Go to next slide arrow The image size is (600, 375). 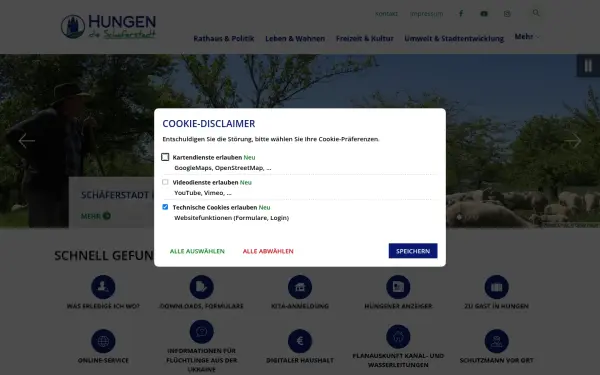pyautogui.click(x=573, y=141)
